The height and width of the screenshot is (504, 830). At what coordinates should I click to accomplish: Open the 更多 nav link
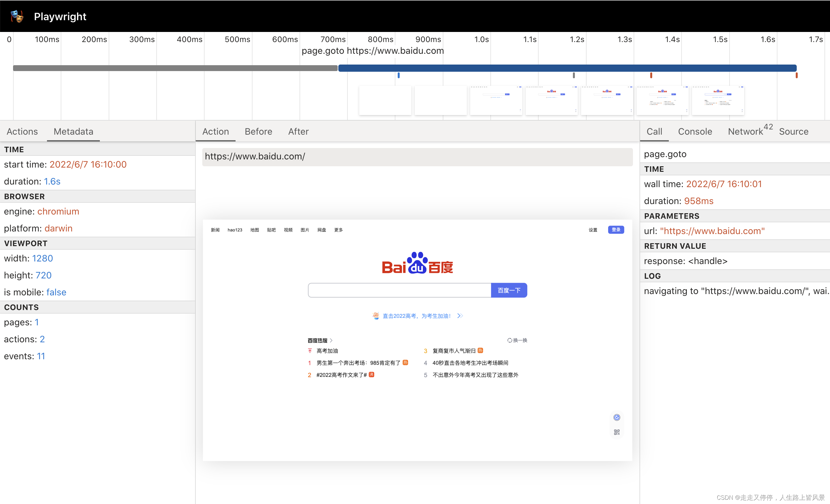[x=339, y=230]
